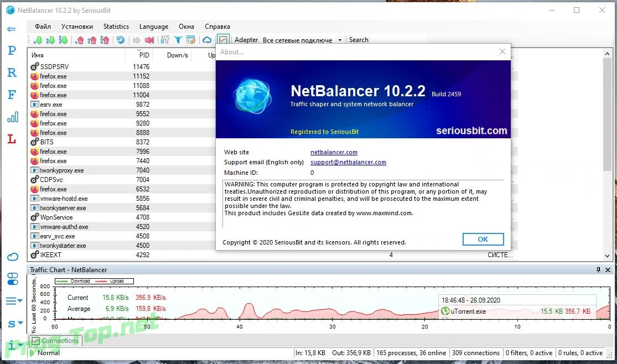Viewport: 617px width, 364px height.
Task: Click the grey right-arrow toolbar icon
Action: (137, 40)
